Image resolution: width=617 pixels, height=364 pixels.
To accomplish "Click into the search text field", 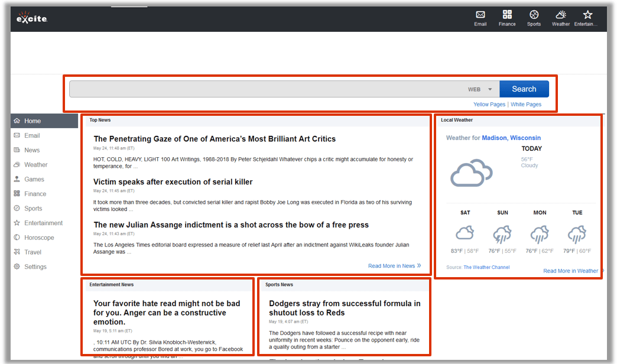I will click(266, 89).
